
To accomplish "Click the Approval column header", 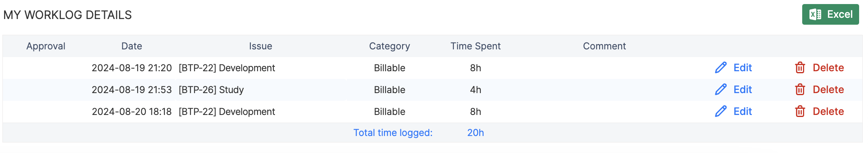I will 46,46.
